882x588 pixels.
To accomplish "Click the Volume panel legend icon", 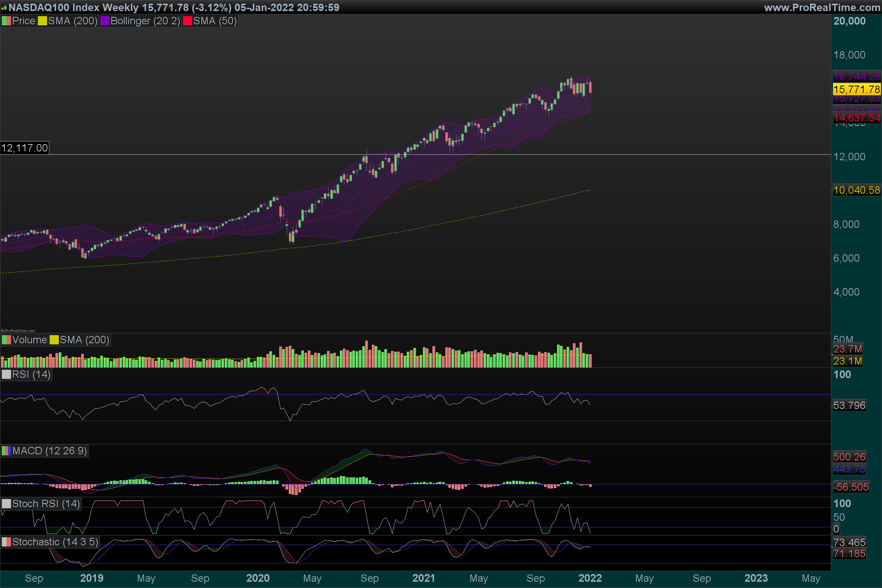I will coord(6,340).
